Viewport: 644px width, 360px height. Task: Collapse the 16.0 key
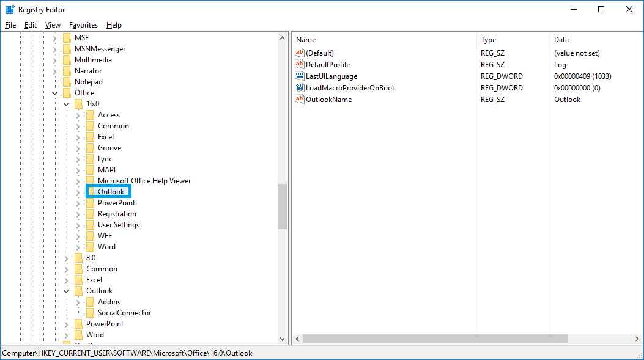[x=66, y=105]
